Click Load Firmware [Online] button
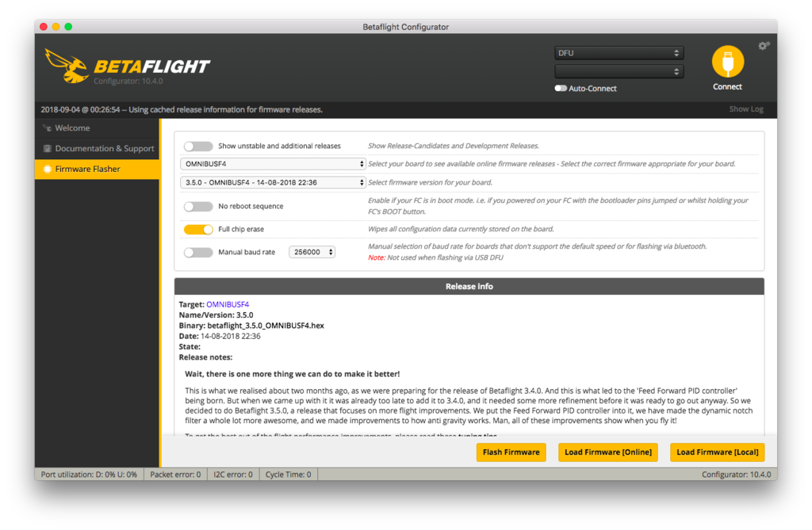 point(608,452)
